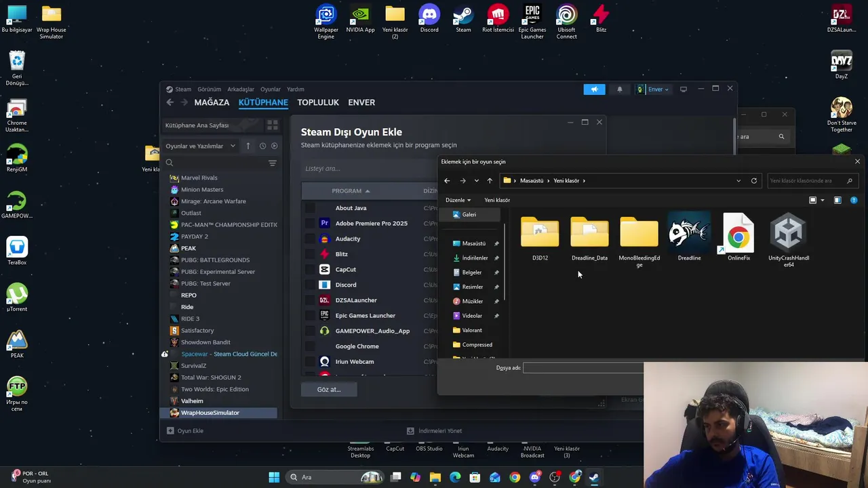Open the Düzenle dropdown menu
Screen dimensions: 868x488
pyautogui.click(x=458, y=200)
